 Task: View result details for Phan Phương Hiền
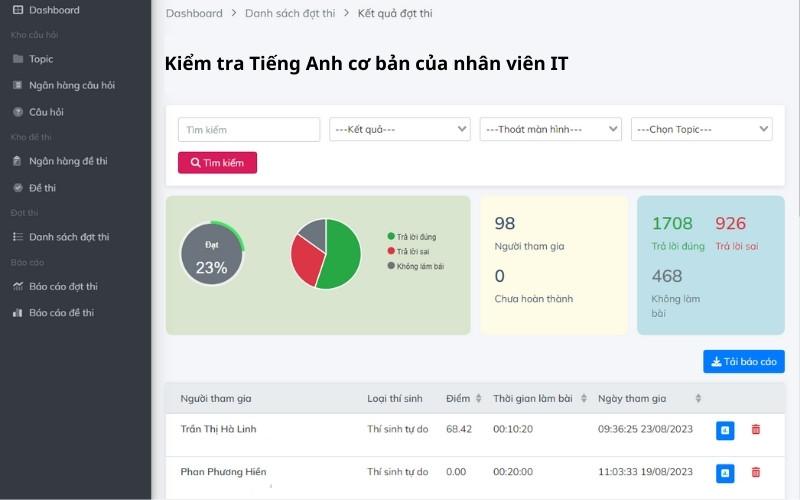pos(725,473)
